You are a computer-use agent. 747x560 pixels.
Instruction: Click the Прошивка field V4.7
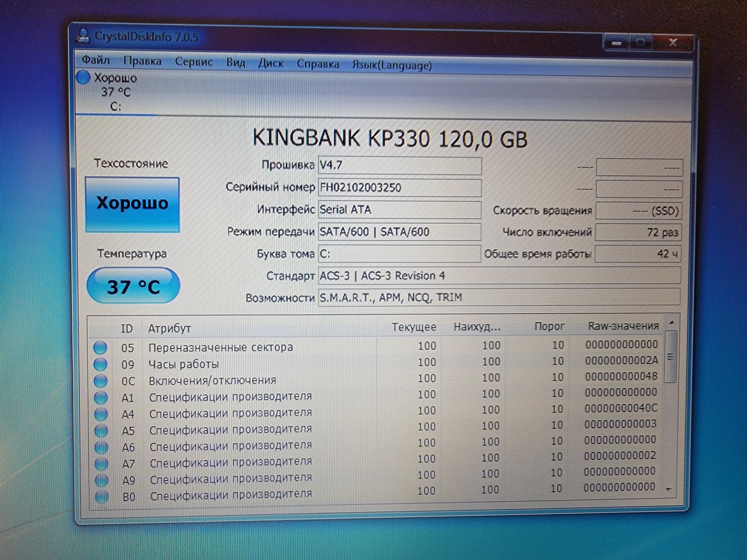tap(400, 165)
